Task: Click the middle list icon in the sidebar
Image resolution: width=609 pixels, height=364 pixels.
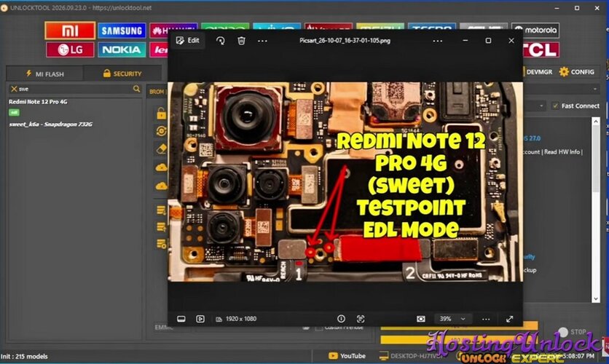Action: tap(161, 226)
